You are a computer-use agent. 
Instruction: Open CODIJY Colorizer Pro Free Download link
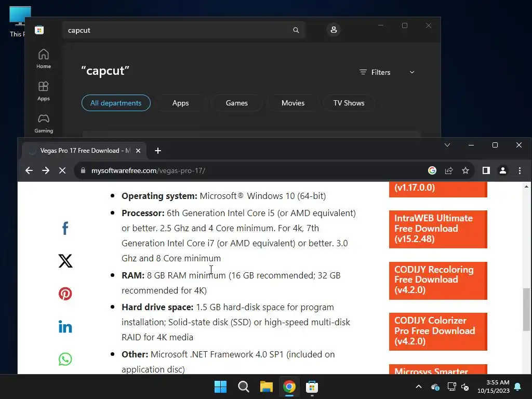438,331
